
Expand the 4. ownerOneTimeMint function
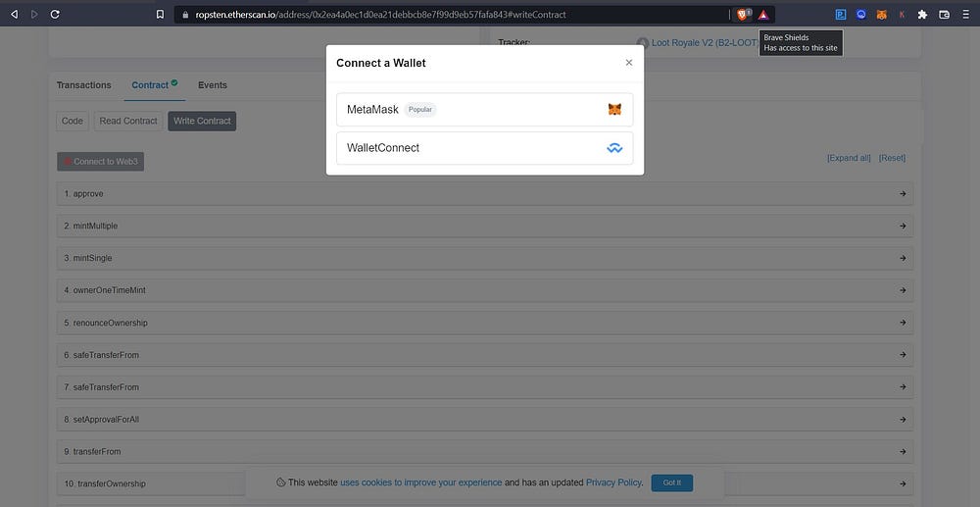pyautogui.click(x=485, y=290)
